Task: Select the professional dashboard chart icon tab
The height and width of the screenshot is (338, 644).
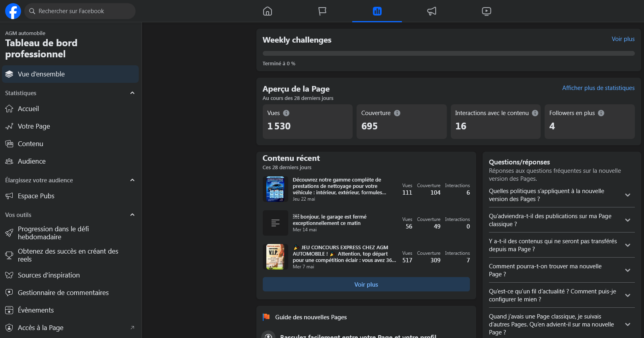Action: [x=377, y=11]
